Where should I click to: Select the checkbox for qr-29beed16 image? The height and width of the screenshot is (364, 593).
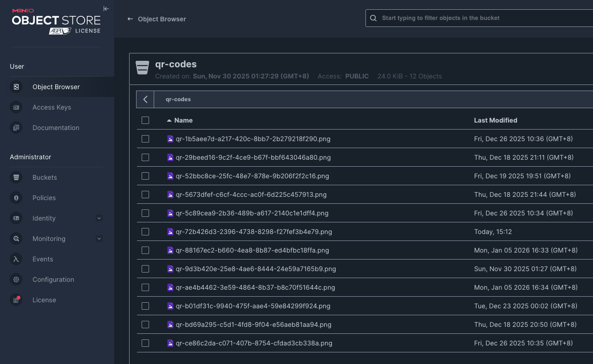[145, 157]
